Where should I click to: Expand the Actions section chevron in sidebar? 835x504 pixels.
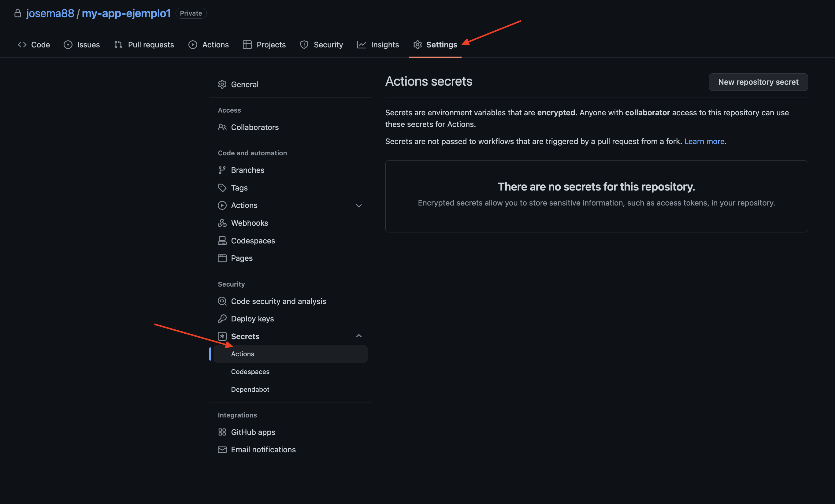(x=359, y=206)
